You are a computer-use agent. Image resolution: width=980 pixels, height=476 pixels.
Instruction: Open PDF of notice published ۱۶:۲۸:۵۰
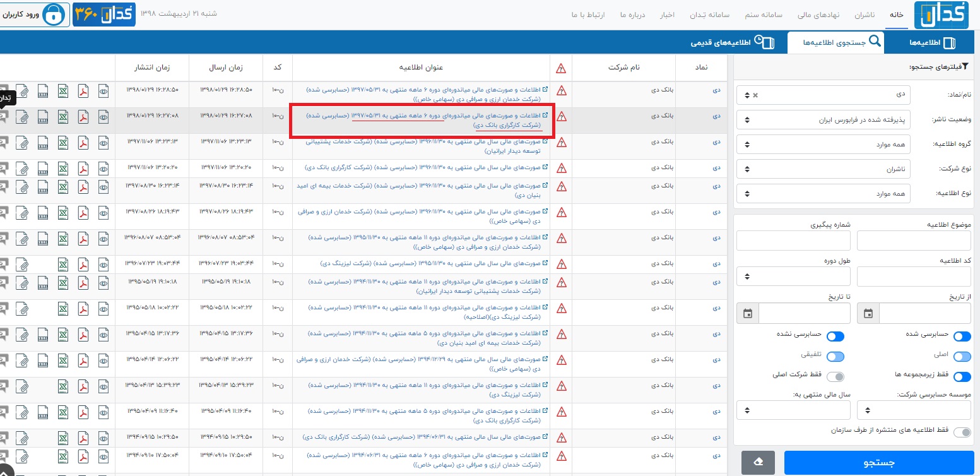tap(83, 92)
